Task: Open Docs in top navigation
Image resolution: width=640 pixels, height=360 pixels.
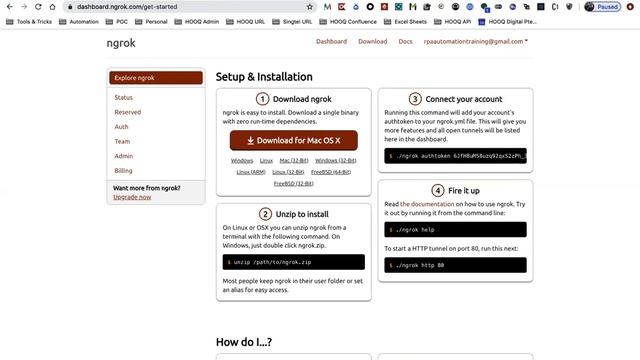Action: click(405, 41)
